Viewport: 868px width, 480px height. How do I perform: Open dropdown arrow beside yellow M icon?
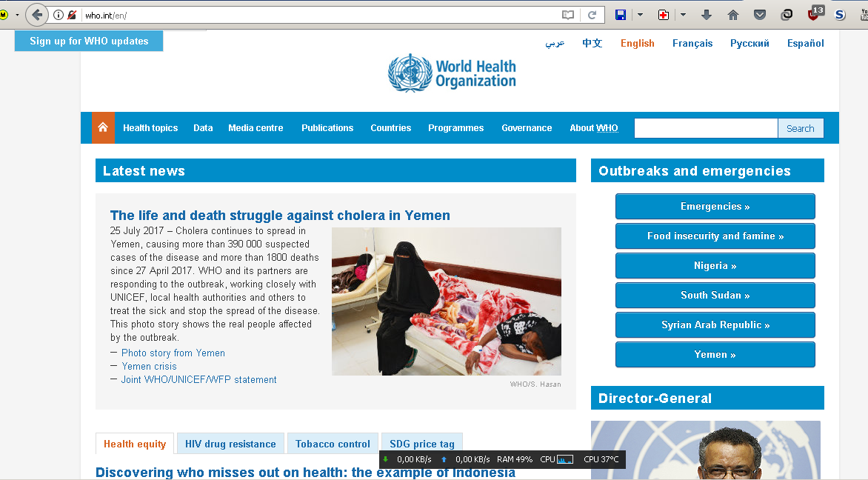click(17, 15)
